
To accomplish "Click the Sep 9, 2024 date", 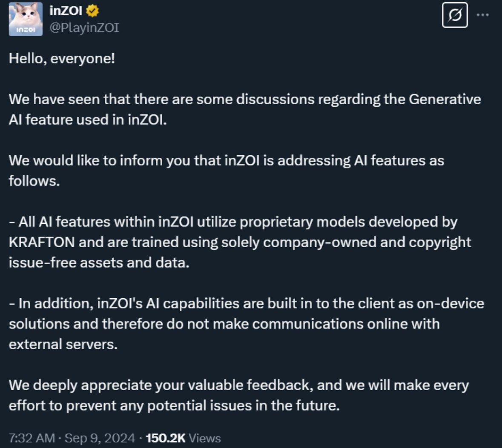I will (x=100, y=438).
